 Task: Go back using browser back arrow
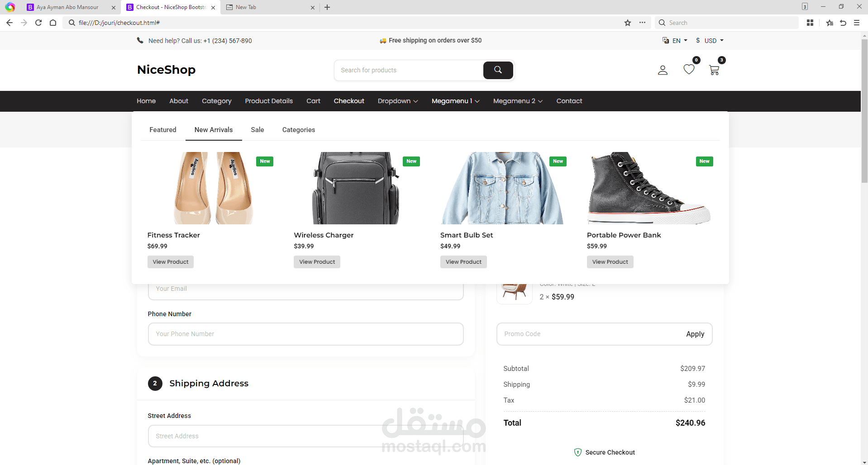pyautogui.click(x=10, y=23)
